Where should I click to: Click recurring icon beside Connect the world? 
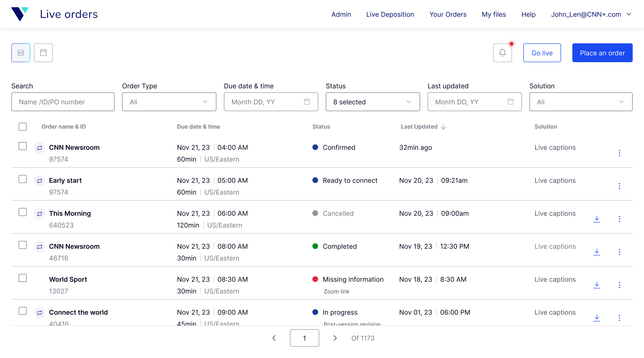tap(40, 312)
